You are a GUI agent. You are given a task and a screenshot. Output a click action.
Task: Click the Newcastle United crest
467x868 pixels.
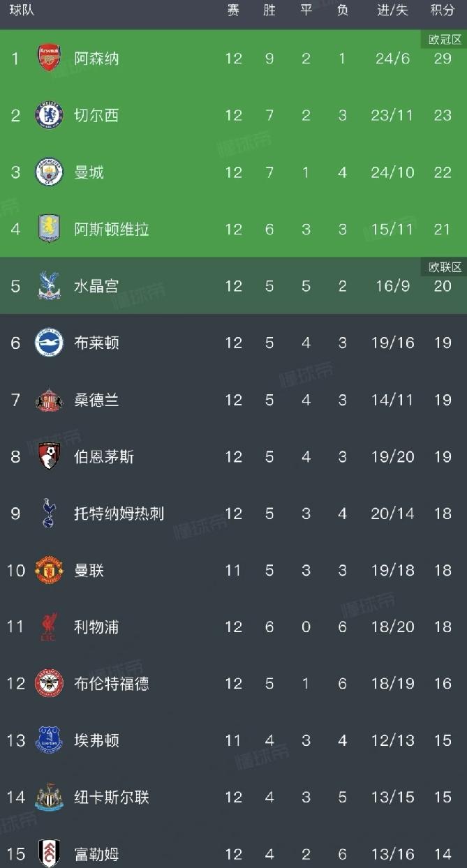(x=50, y=798)
